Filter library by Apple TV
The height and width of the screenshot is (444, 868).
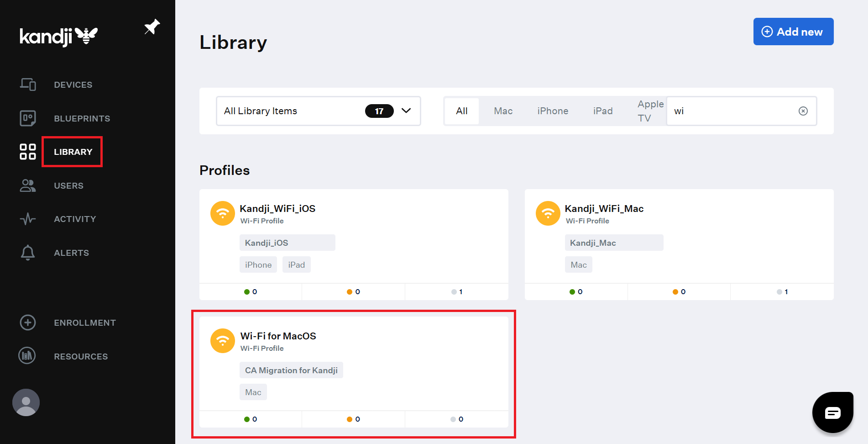point(650,111)
